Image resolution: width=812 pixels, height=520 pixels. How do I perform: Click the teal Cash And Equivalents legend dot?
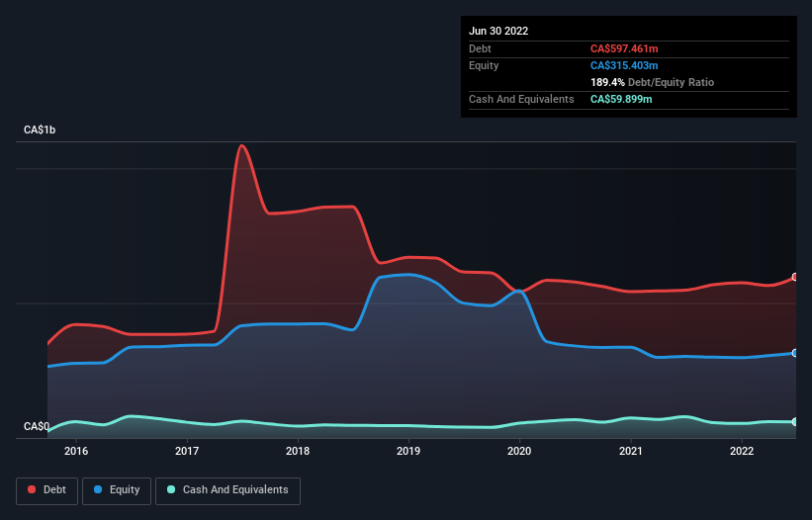point(171,489)
